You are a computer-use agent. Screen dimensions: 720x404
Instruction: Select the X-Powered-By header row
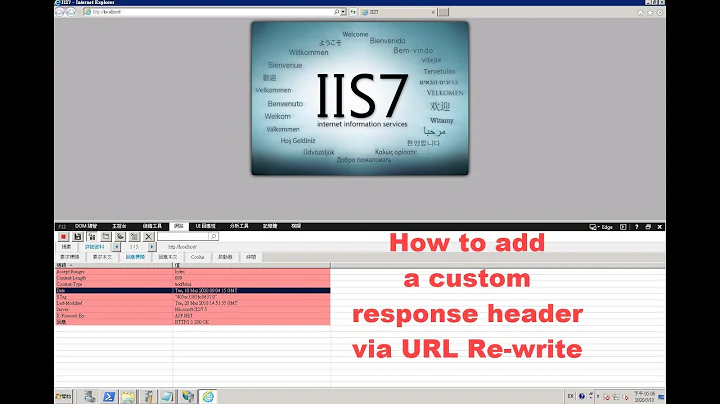click(x=192, y=316)
